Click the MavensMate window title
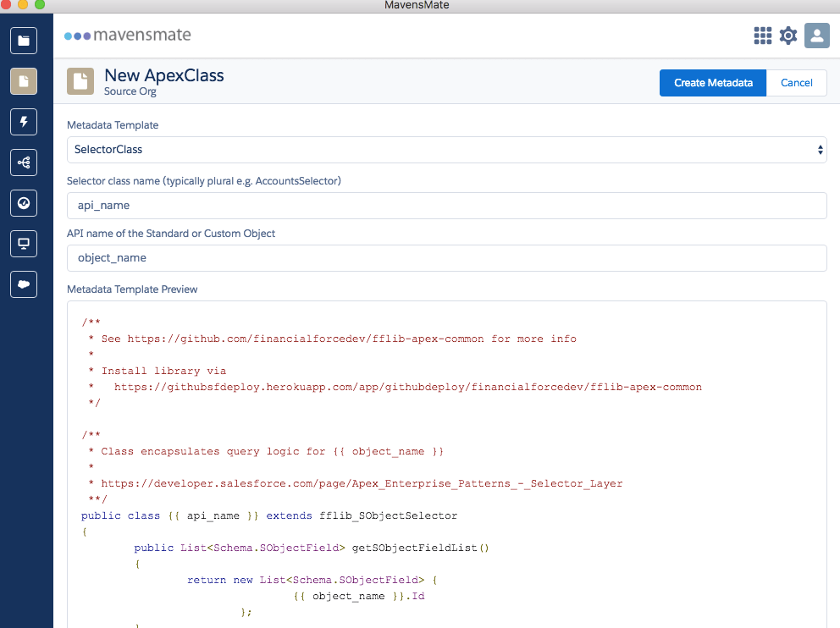840x628 pixels. click(x=417, y=5)
